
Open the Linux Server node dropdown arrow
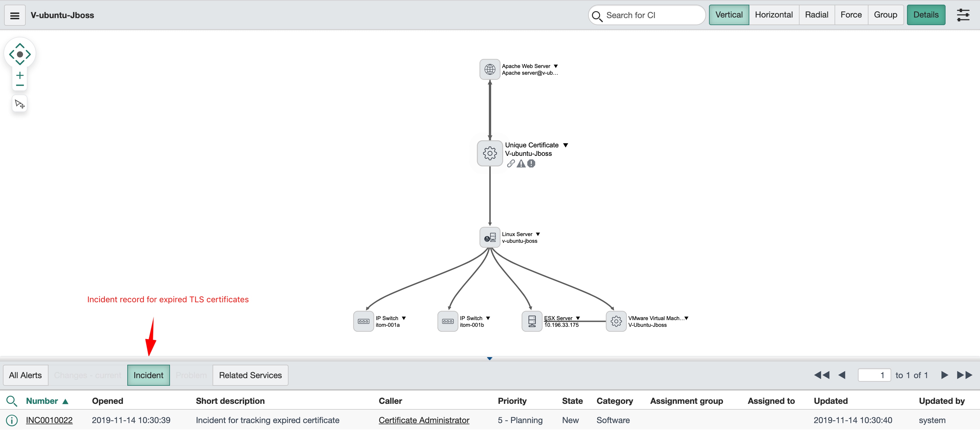point(539,234)
